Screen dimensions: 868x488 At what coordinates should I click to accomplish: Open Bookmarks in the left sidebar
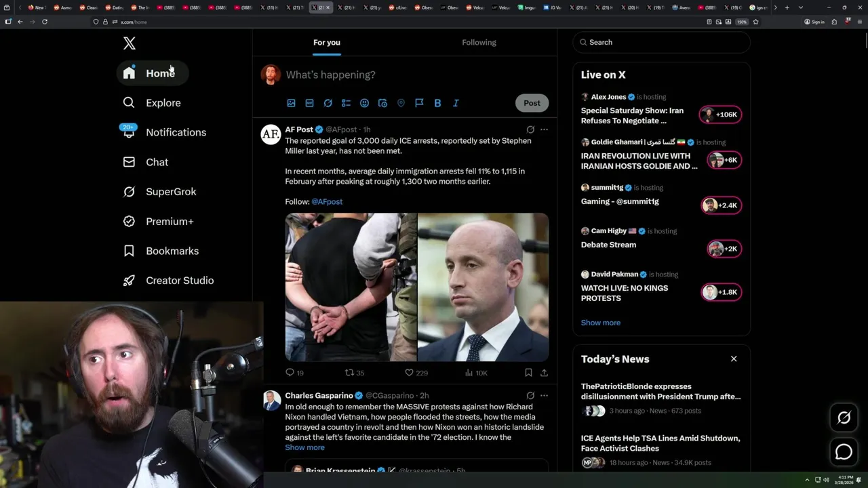coord(161,251)
